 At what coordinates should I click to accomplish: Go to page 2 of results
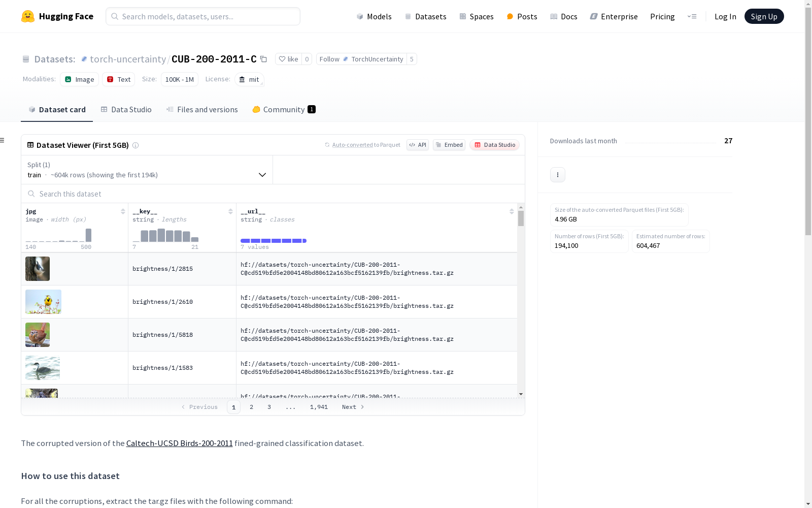click(x=251, y=407)
